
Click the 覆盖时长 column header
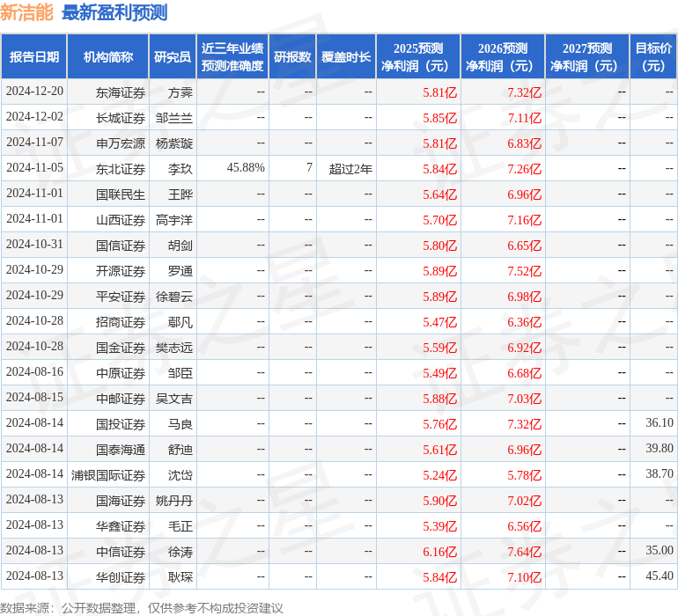[346, 56]
